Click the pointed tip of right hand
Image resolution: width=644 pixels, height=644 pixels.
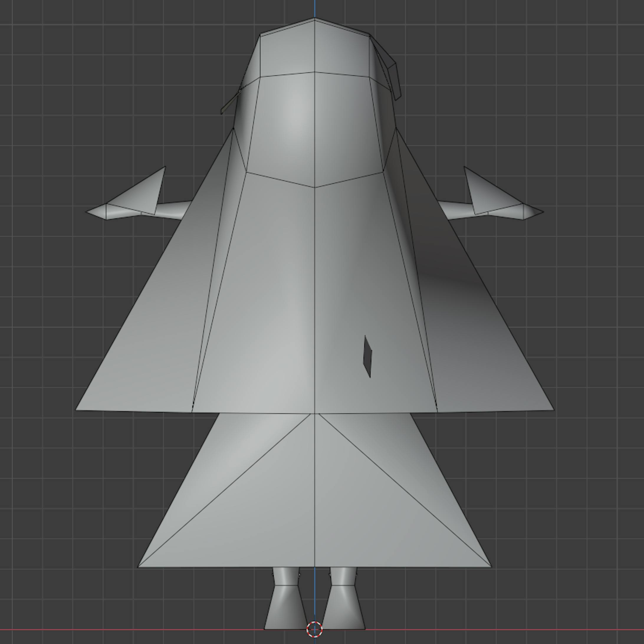pos(543,211)
